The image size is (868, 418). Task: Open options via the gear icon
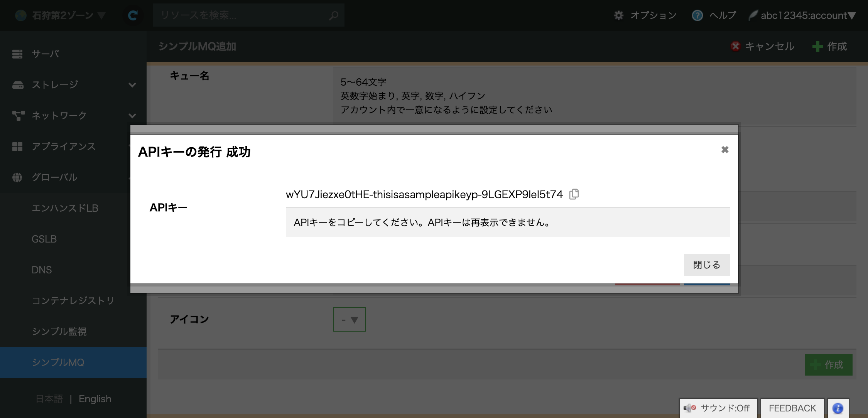[x=619, y=15]
